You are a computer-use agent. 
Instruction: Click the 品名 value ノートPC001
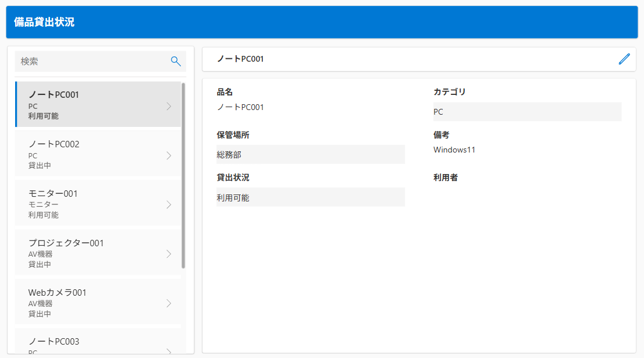[x=240, y=107]
